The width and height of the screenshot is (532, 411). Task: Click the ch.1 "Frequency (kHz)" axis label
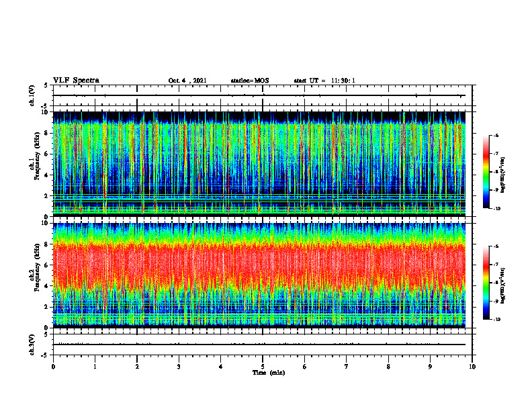(38, 156)
